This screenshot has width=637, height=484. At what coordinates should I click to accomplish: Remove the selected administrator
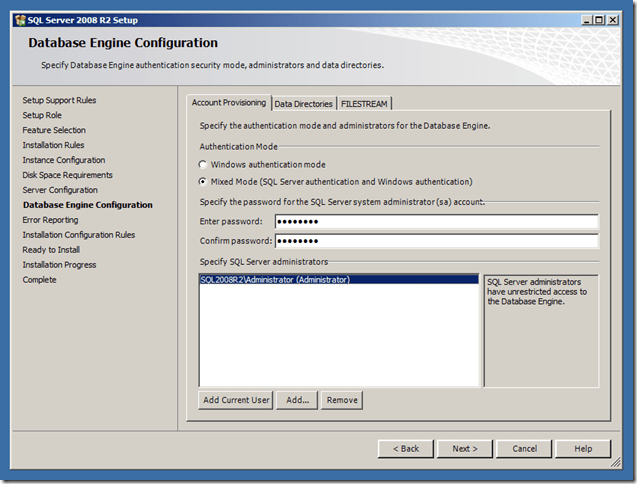tap(342, 400)
